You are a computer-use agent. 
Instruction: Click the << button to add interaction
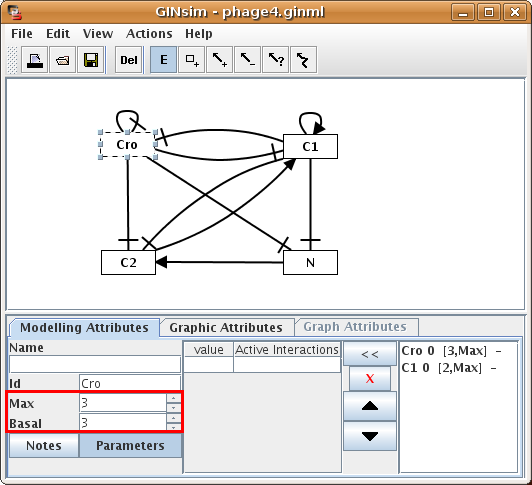coord(370,354)
